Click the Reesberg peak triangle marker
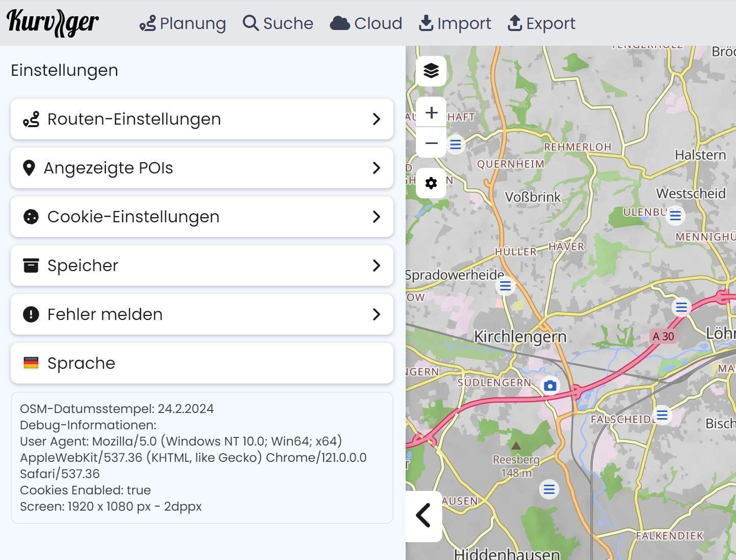This screenshot has height=560, width=736. click(516, 446)
